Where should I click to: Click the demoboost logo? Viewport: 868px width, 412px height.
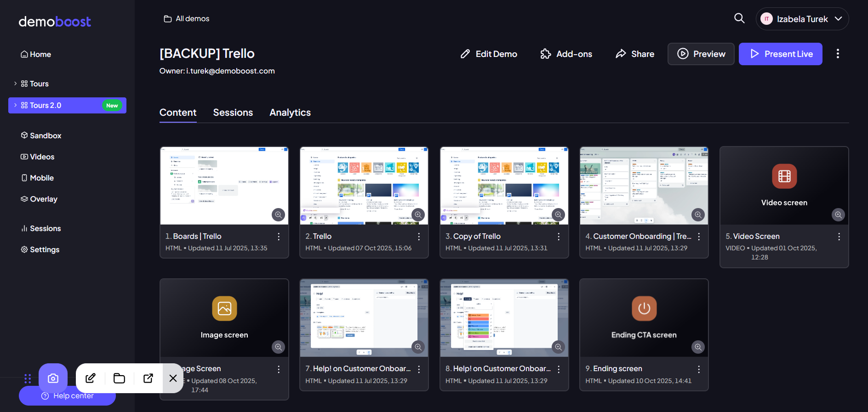click(55, 22)
